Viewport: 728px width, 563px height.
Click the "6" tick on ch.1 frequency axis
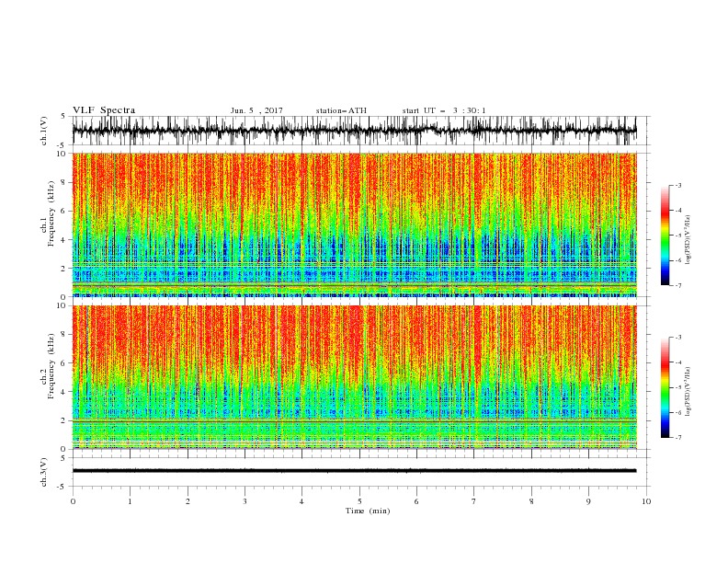click(63, 211)
